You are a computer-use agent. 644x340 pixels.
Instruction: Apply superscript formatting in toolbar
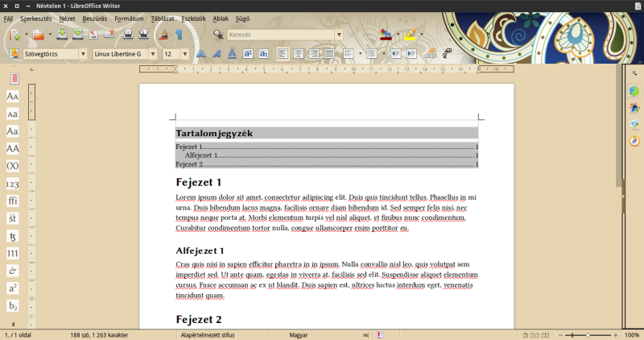248,54
